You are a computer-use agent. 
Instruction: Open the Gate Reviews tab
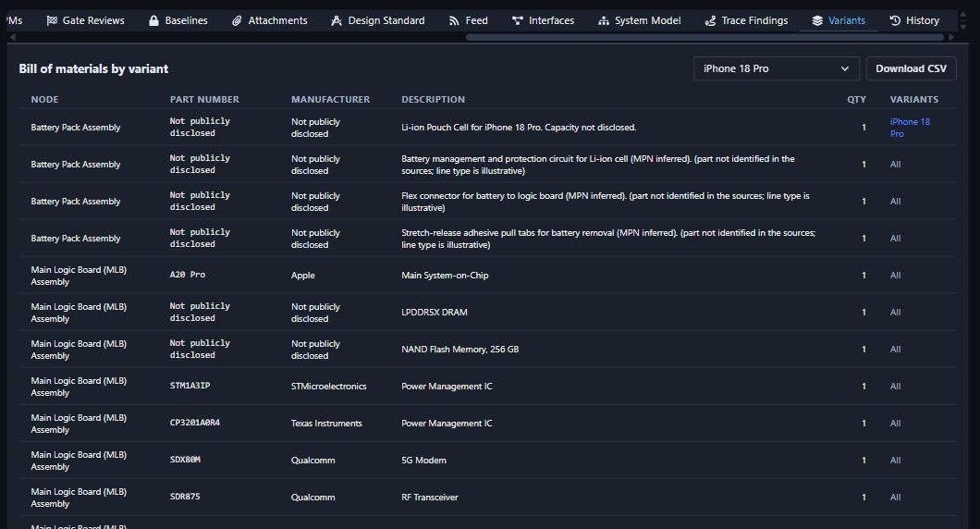[x=86, y=20]
